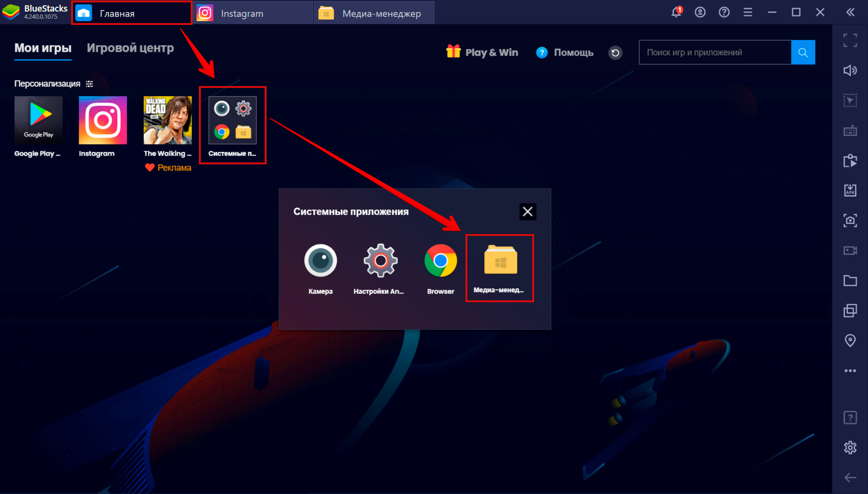Open BlueStacks settings gear
The width and height of the screenshot is (868, 494).
tap(850, 447)
